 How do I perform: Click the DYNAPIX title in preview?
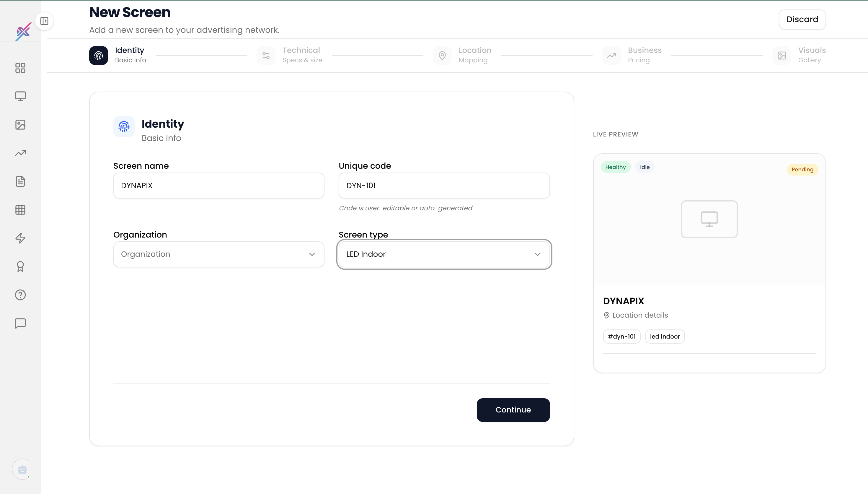tap(623, 301)
